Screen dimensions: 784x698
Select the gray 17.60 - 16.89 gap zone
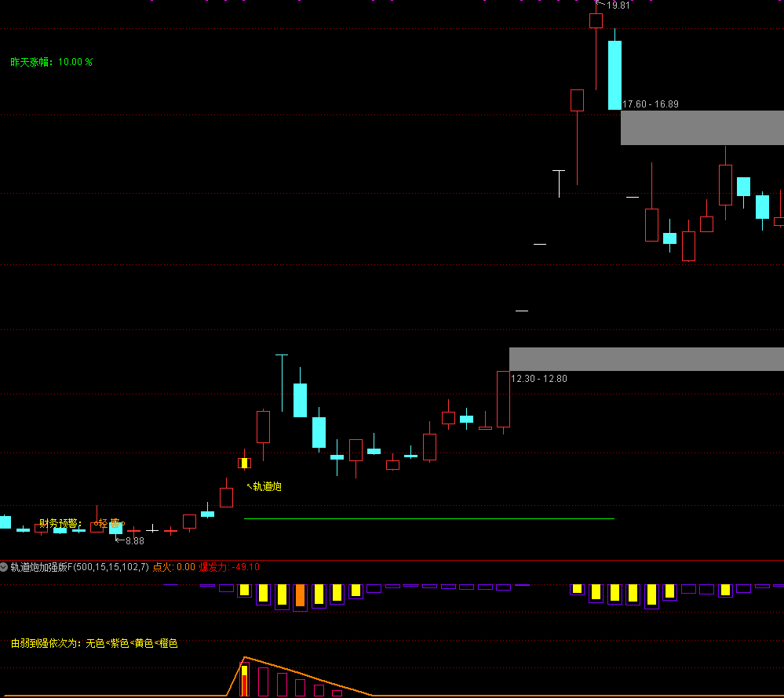702,128
